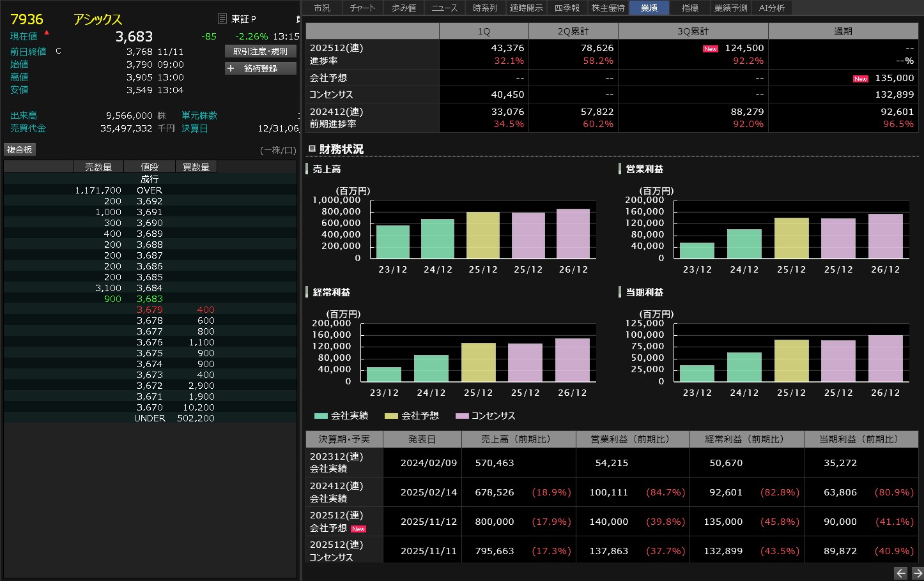Click the 3,679 bid price row
The width and height of the screenshot is (924, 581).
tap(150, 310)
